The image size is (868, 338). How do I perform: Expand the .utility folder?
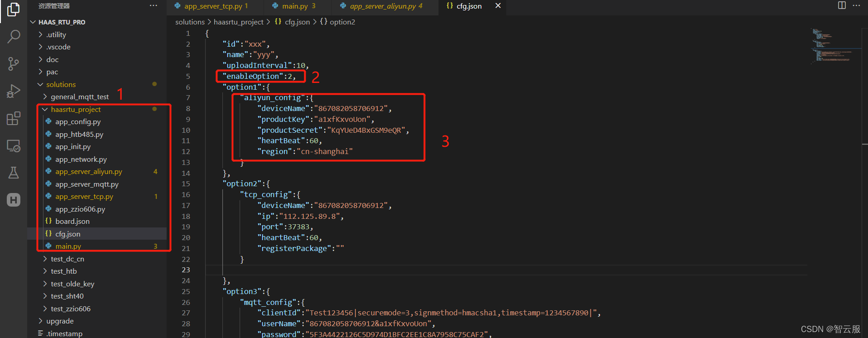56,34
